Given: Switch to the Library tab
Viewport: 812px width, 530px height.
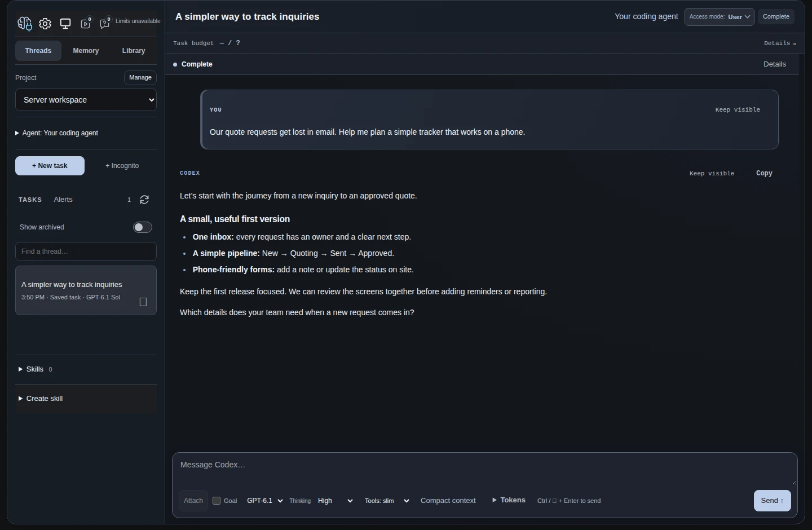Looking at the screenshot, I should click(x=134, y=51).
